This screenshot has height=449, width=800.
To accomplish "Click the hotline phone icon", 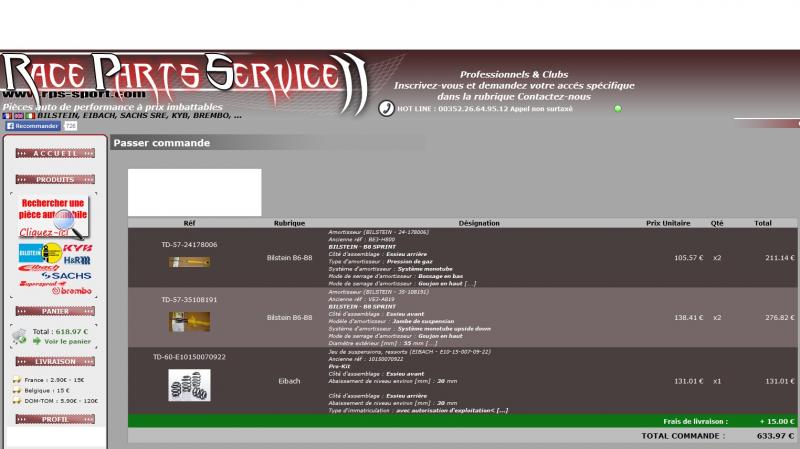I will (x=386, y=108).
